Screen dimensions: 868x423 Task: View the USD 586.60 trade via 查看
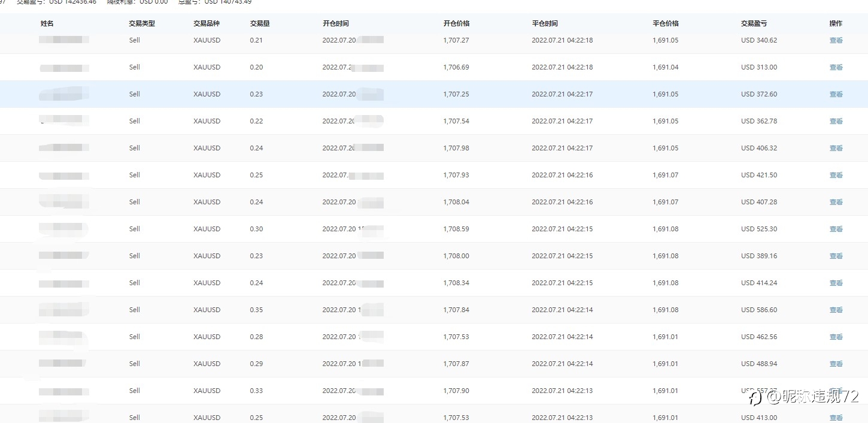[836, 310]
